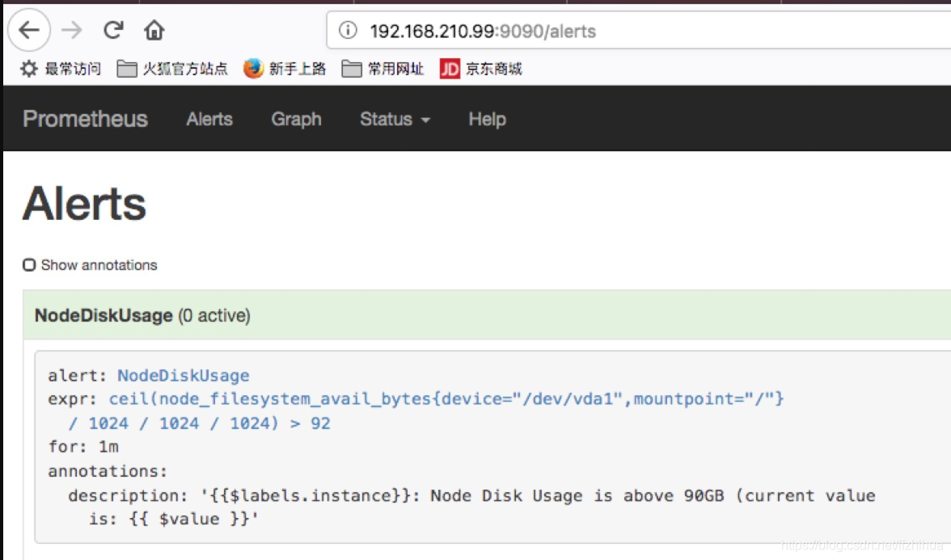
Task: Click the address bar URL field
Action: 638,31
